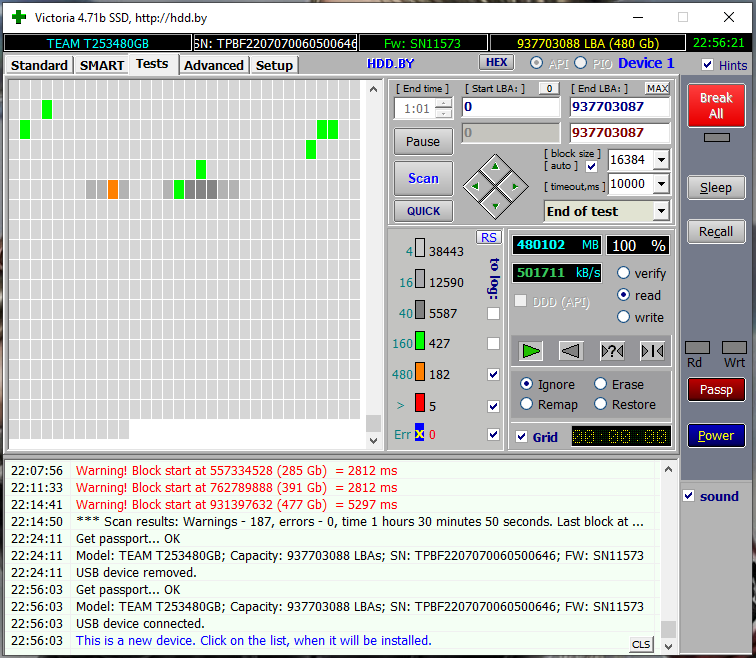The height and width of the screenshot is (658, 756).
Task: Click the green cross Victoria app icon
Action: [19, 17]
